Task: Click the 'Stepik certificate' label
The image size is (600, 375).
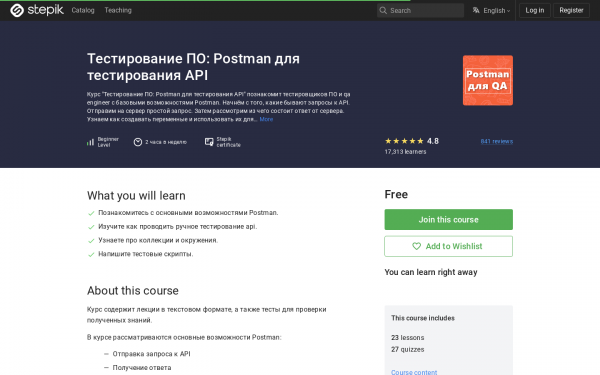Action: coord(228,142)
